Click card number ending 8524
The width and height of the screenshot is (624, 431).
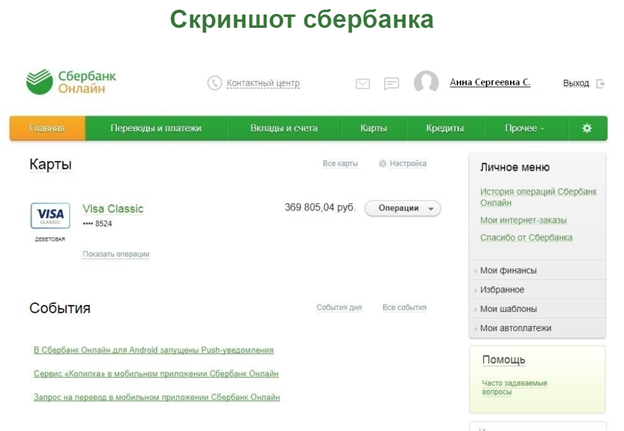click(x=98, y=224)
